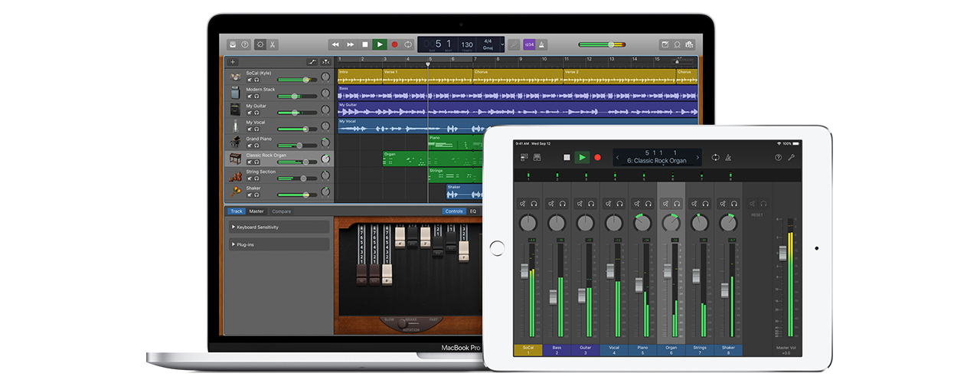Toggle the Cycle icon on the iPad
This screenshot has height=383, width=980.
[x=715, y=157]
